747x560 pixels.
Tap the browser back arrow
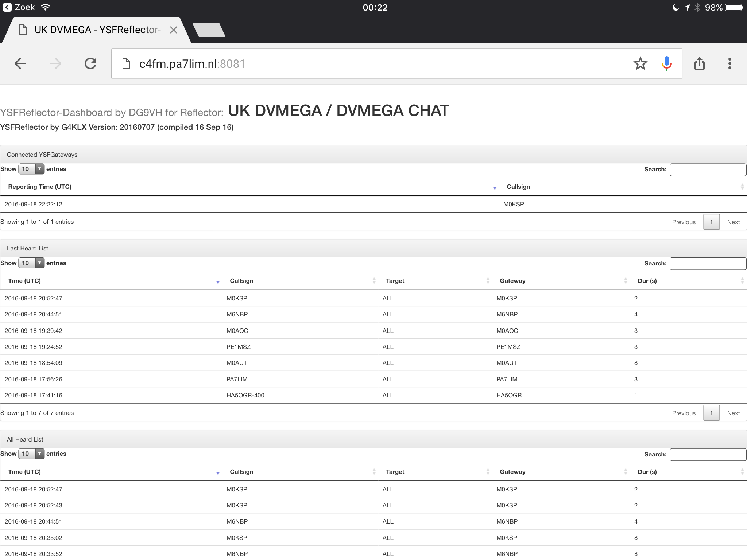point(20,63)
